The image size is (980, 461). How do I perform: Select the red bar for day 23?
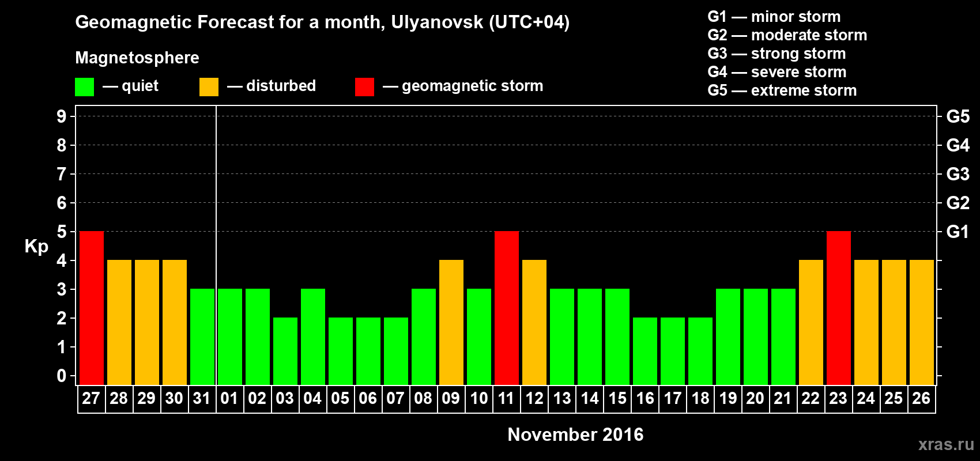coord(839,308)
